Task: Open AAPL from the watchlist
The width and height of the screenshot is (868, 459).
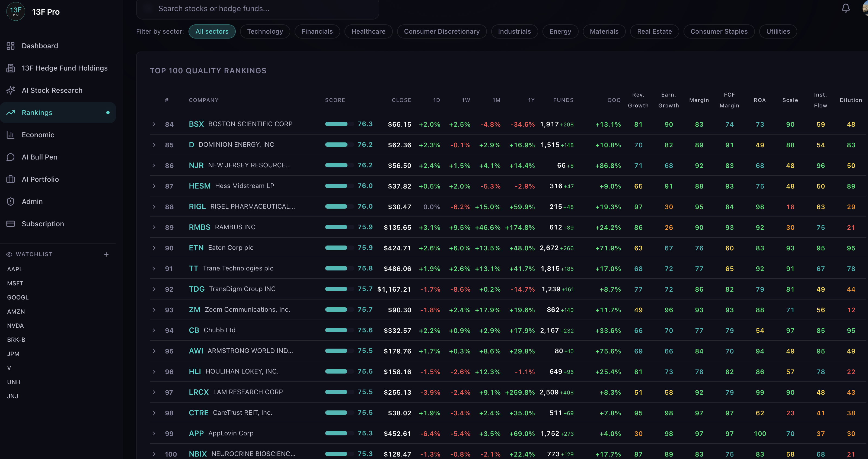Action: coord(15,269)
